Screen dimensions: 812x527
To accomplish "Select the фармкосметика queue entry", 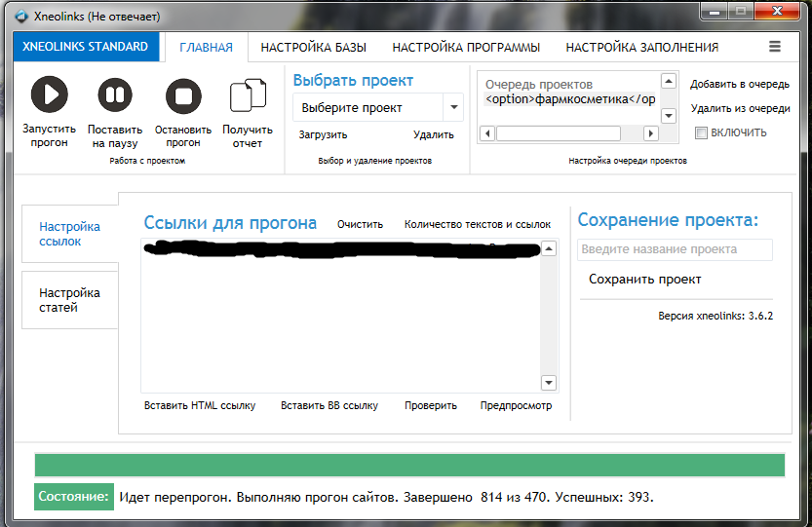I will pos(570,99).
